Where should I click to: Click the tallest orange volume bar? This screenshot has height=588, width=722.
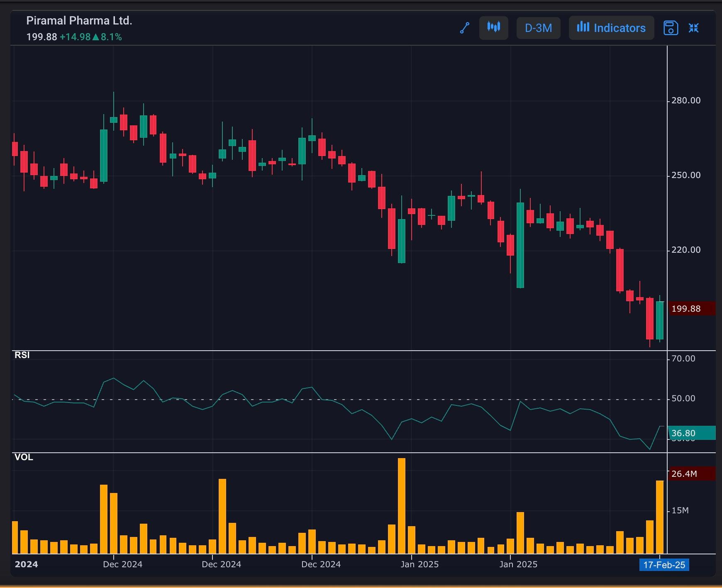tap(402, 506)
